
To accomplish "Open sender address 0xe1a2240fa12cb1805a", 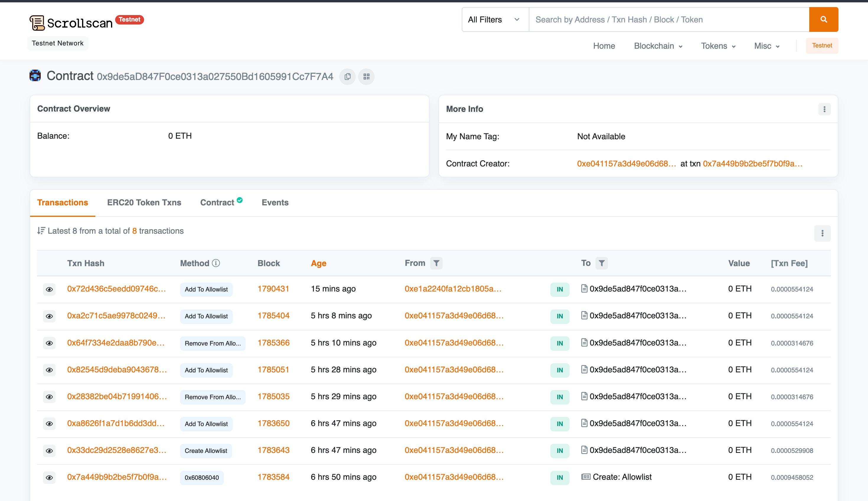I will point(453,289).
